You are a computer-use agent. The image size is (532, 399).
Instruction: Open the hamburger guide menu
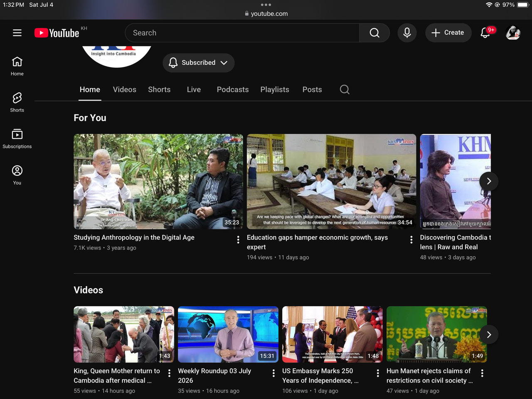(17, 32)
